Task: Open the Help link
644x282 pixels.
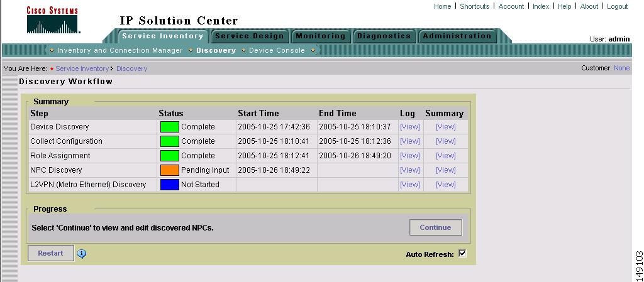Action: [x=564, y=6]
